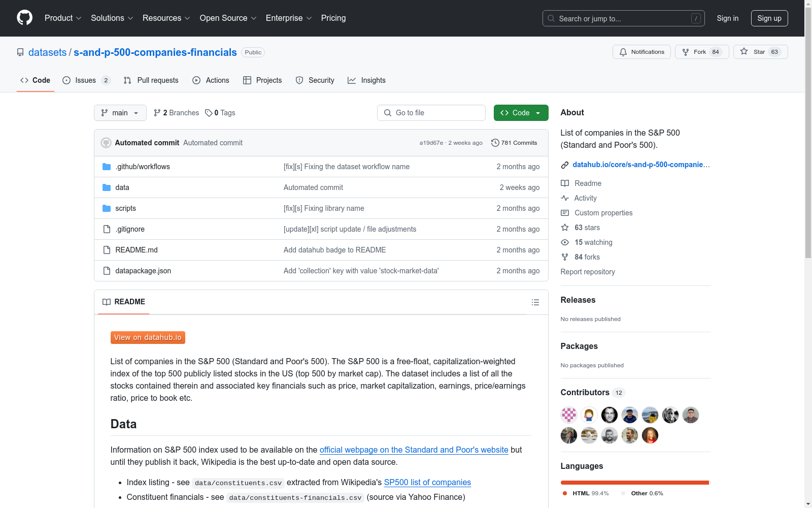Image resolution: width=812 pixels, height=508 pixels.
Task: Click the Contributors heading link
Action: click(x=593, y=392)
